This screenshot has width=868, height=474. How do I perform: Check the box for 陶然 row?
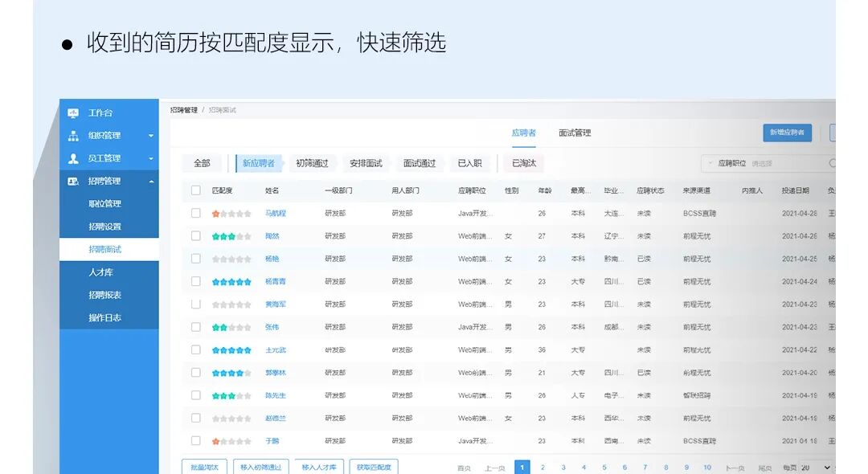click(195, 235)
